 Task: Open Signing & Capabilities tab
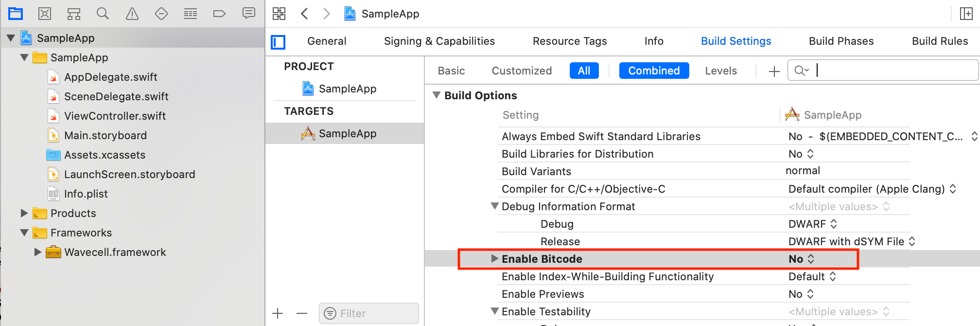pos(439,41)
